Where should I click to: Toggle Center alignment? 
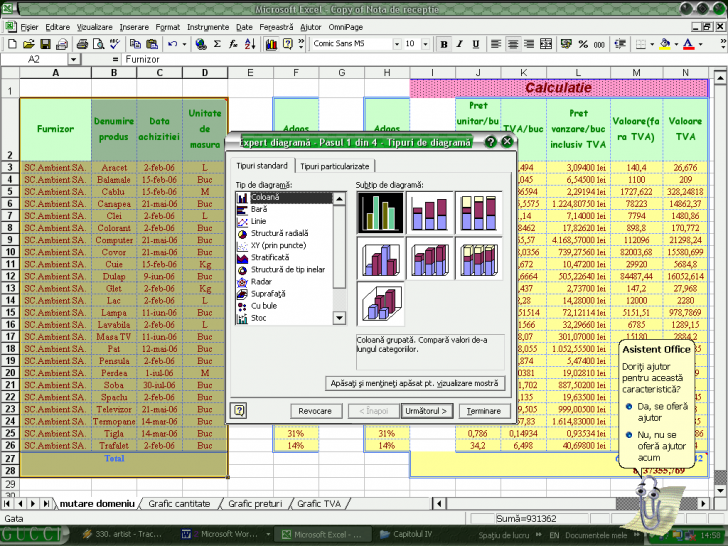(x=513, y=44)
